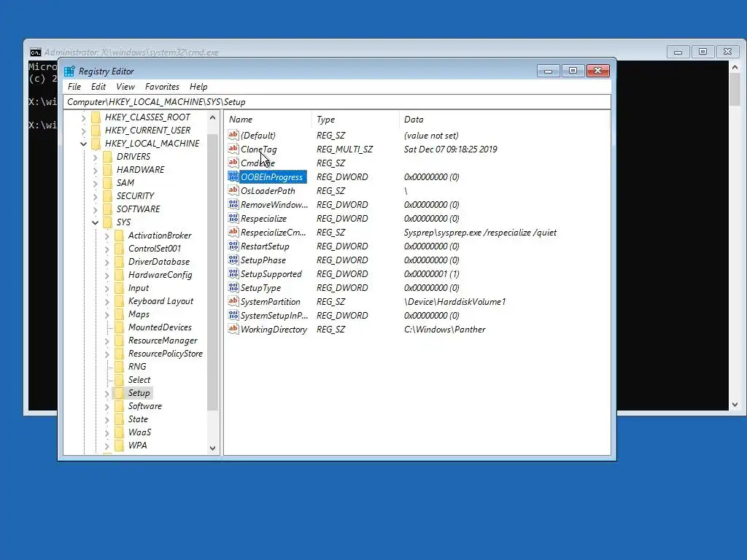747x560 pixels.
Task: Expand the HKEY_CLASSES_ROOT node
Action: [83, 117]
